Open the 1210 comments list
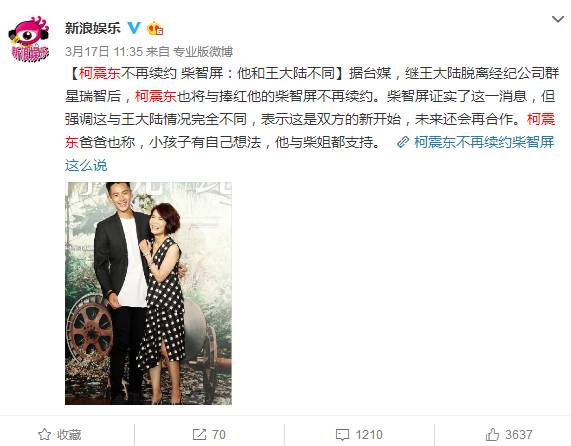The image size is (571, 446). [x=369, y=434]
